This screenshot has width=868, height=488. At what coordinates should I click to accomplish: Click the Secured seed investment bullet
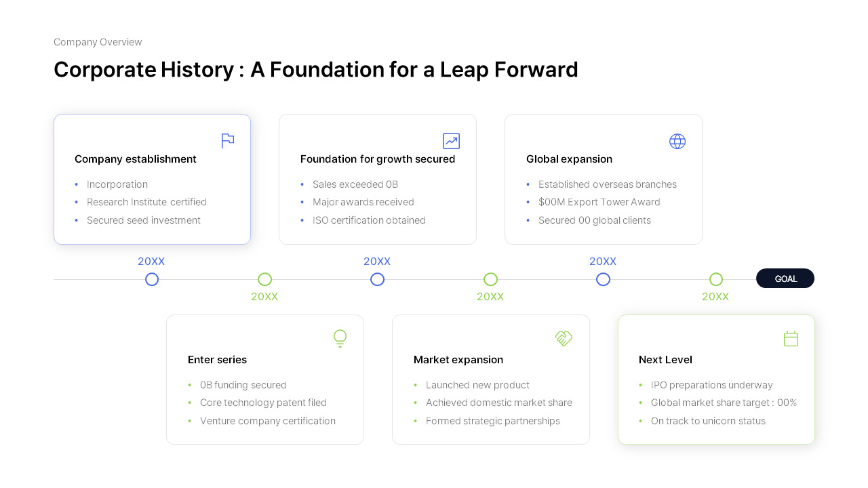[x=144, y=220]
